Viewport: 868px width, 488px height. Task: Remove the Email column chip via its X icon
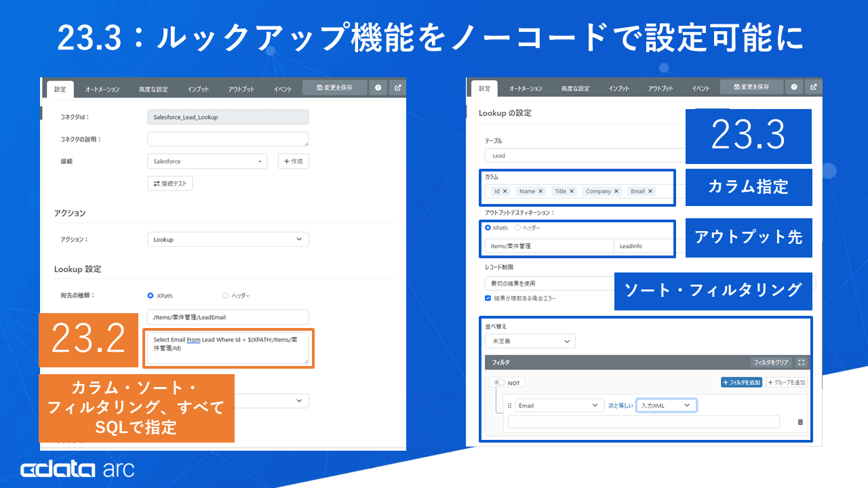tap(650, 191)
